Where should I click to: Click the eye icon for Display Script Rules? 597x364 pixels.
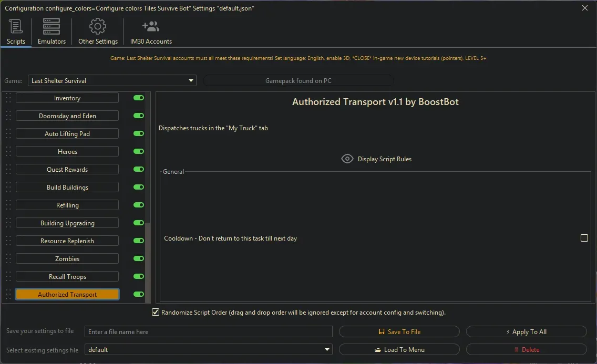pos(347,159)
